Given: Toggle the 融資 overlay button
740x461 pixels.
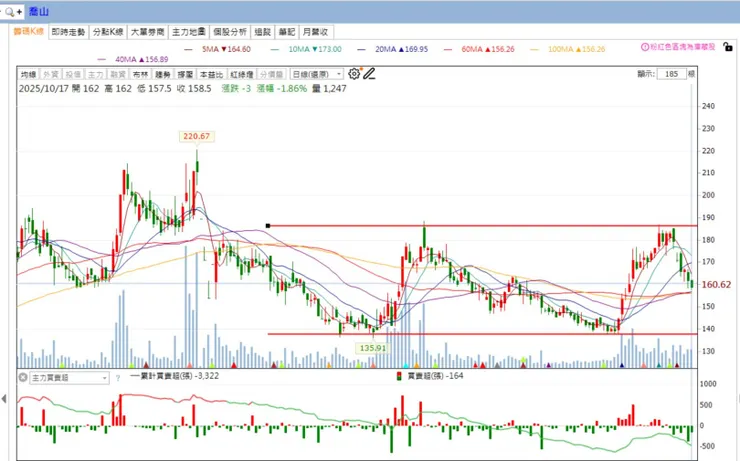Looking at the screenshot, I should [x=118, y=75].
